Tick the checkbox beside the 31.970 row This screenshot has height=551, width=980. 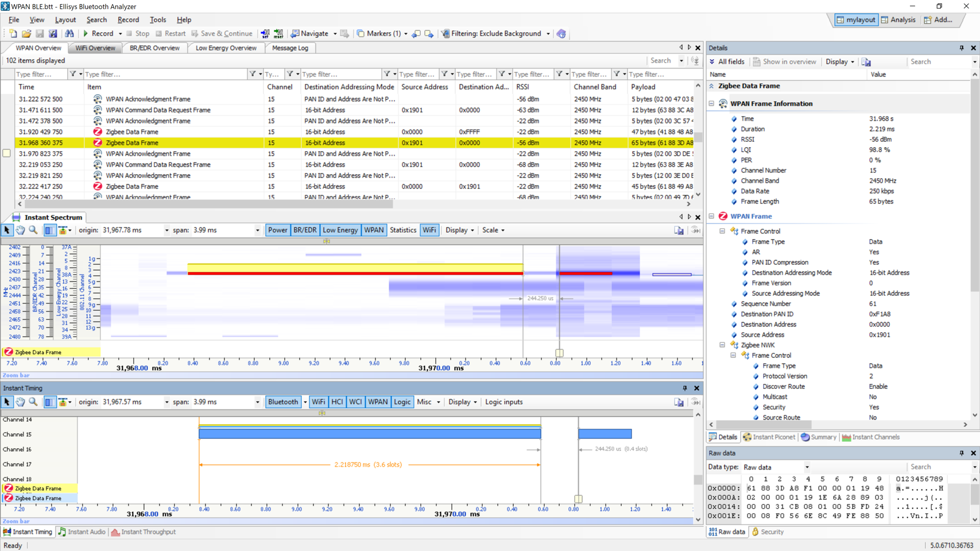click(x=7, y=153)
